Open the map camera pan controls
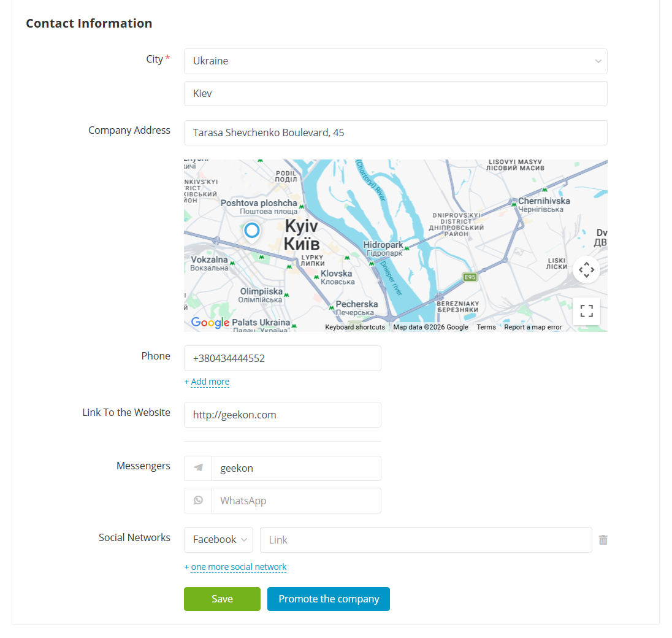The width and height of the screenshot is (672, 638). [586, 269]
